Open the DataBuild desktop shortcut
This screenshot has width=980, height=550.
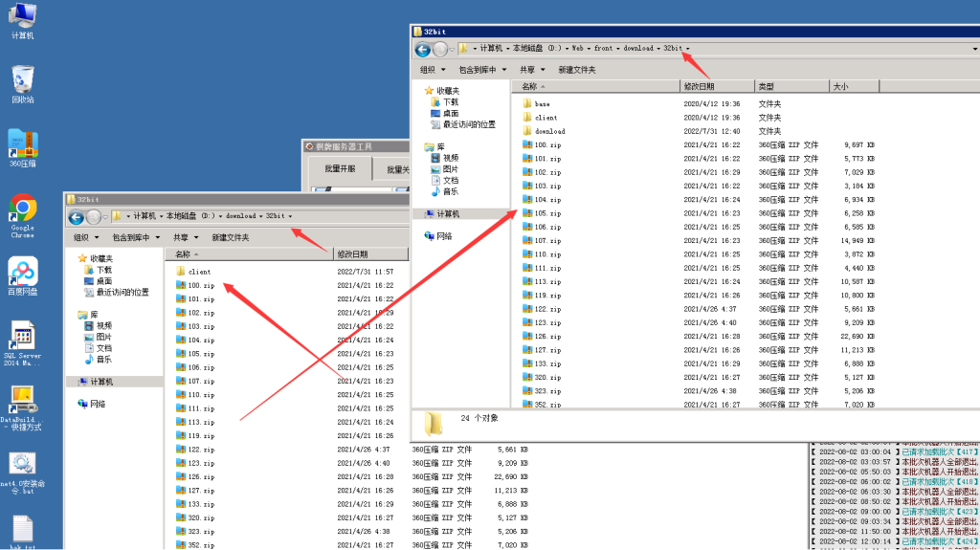coord(23,400)
